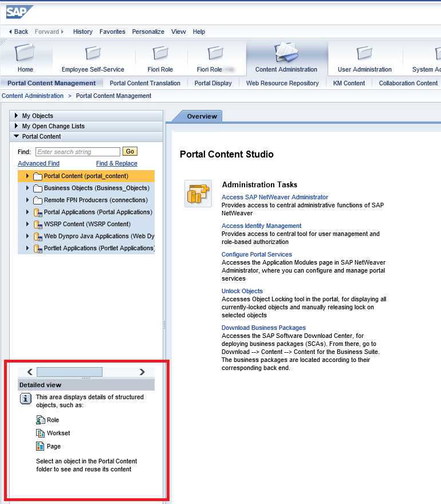Open Configure Portal Services link

pyautogui.click(x=257, y=254)
